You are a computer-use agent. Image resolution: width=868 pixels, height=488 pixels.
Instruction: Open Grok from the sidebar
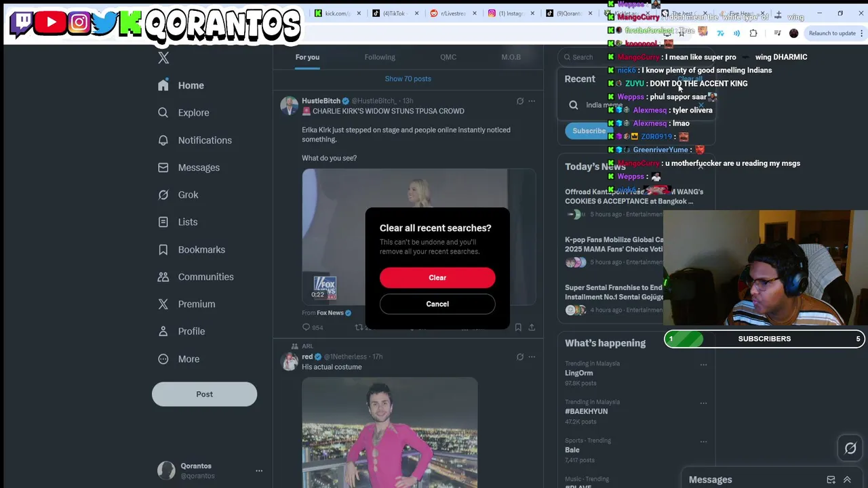(178, 195)
